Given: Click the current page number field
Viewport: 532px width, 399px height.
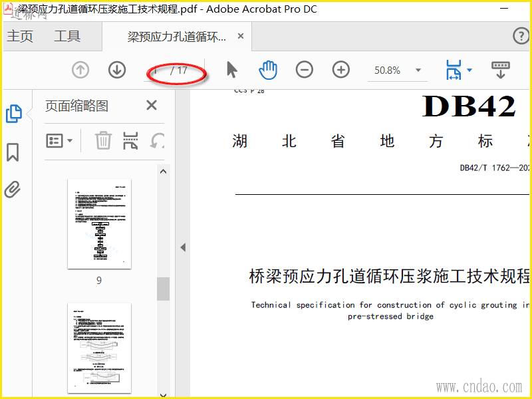Looking at the screenshot, I should click(x=156, y=71).
